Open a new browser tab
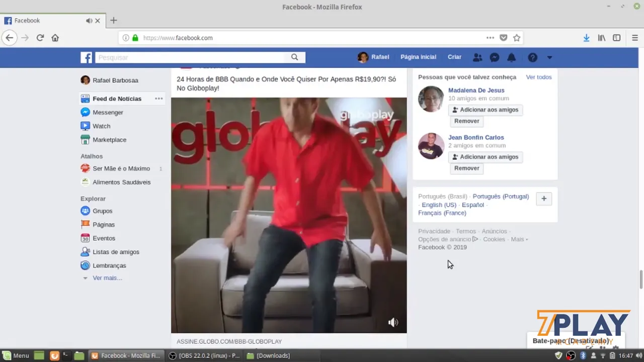The width and height of the screenshot is (644, 362). click(x=114, y=21)
